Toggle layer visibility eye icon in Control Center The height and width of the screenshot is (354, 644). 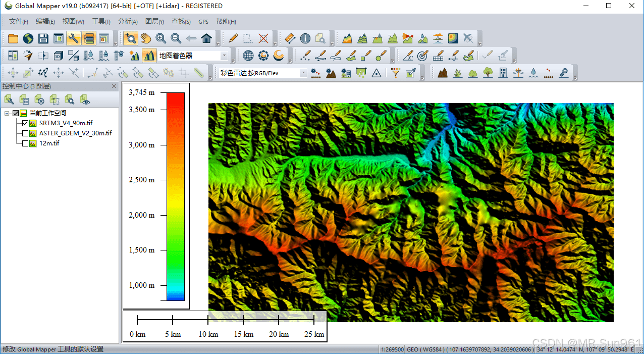click(85, 99)
